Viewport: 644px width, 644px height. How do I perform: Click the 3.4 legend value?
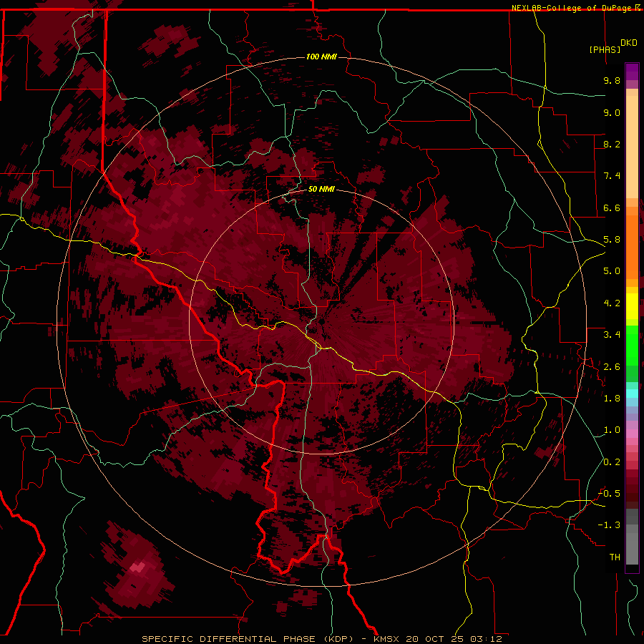coord(612,335)
